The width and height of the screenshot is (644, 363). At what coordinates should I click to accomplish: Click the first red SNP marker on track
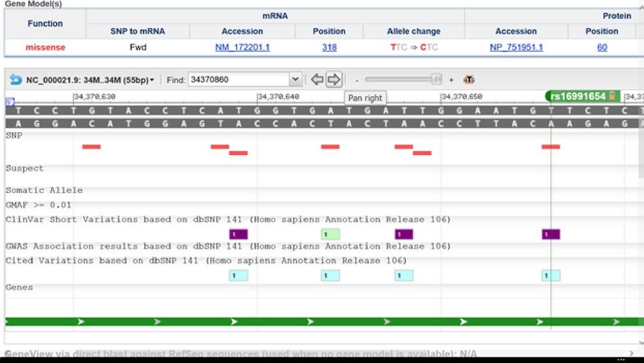(91, 146)
